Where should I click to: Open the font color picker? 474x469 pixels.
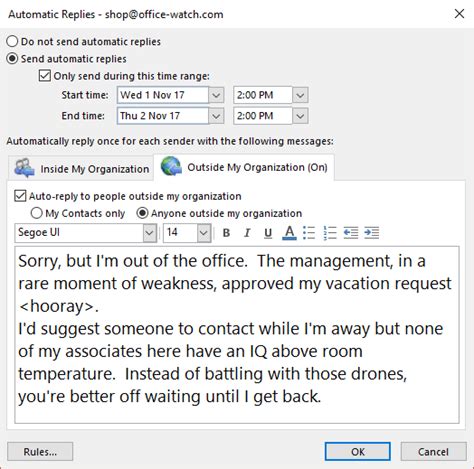click(289, 233)
